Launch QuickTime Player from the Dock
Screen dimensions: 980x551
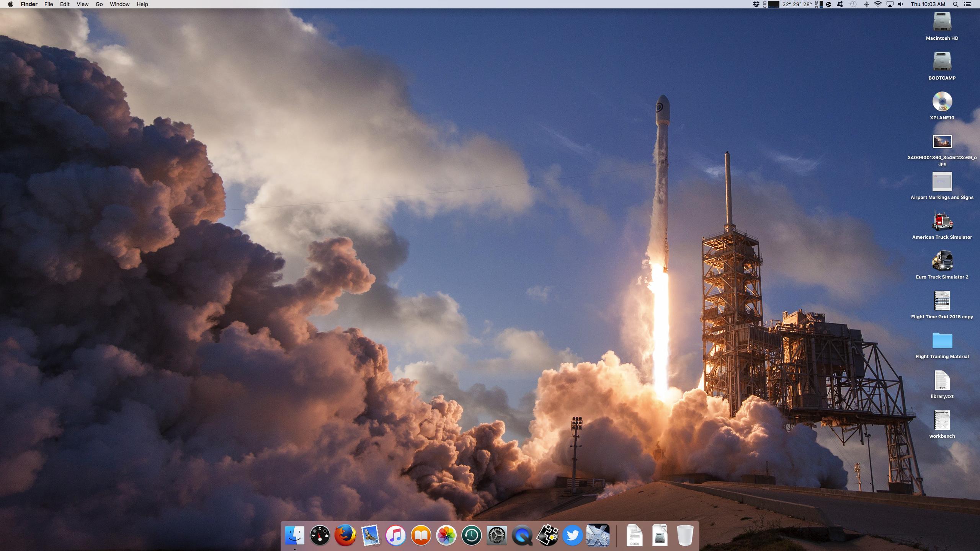point(522,535)
